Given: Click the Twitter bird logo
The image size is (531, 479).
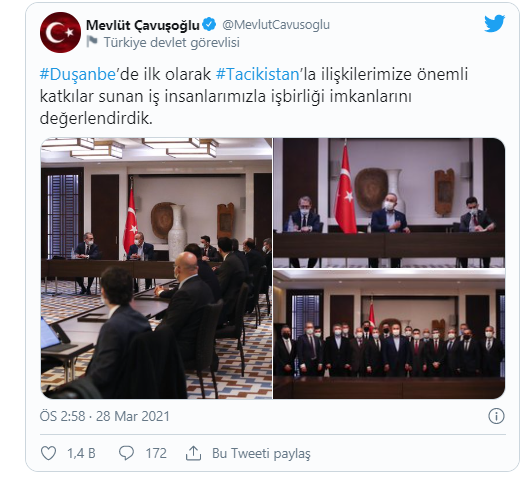Looking at the screenshot, I should 494,23.
